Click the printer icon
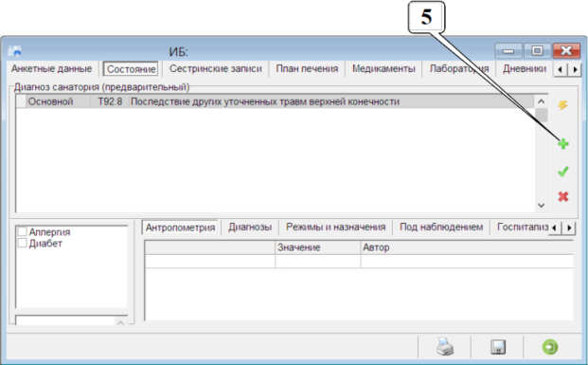The height and width of the screenshot is (365, 588). [x=445, y=346]
